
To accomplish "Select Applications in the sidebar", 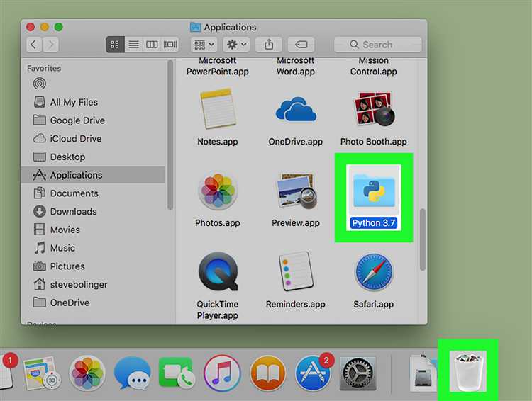I will click(93, 175).
